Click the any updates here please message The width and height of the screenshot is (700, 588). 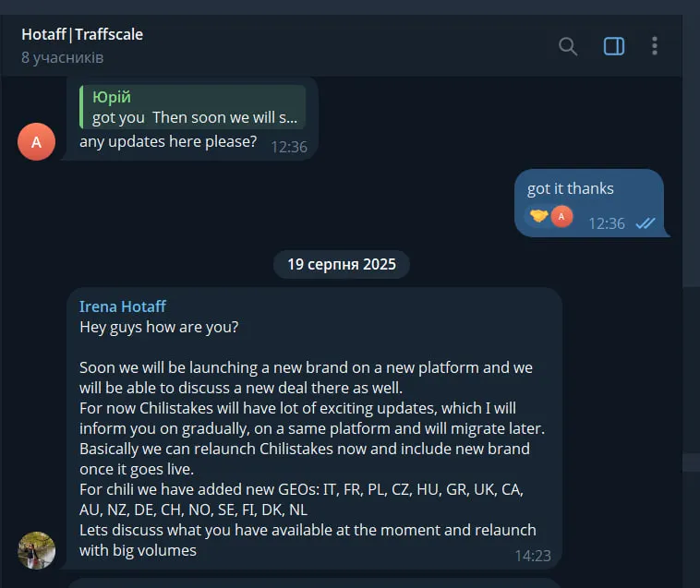click(x=168, y=141)
